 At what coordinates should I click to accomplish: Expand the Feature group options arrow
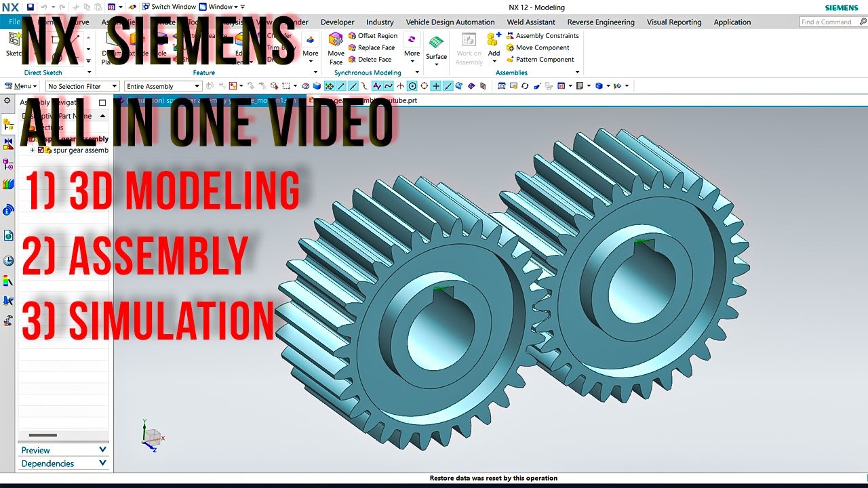pos(315,73)
